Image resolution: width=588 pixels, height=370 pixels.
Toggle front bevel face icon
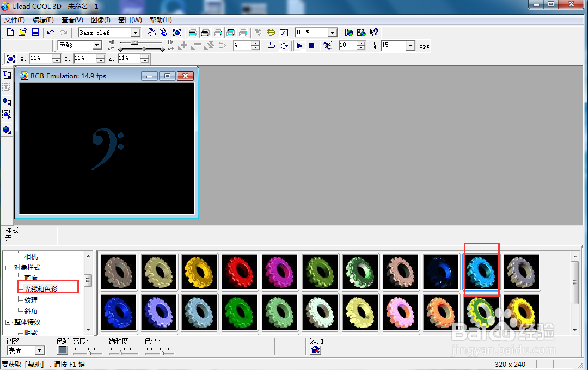(x=205, y=33)
